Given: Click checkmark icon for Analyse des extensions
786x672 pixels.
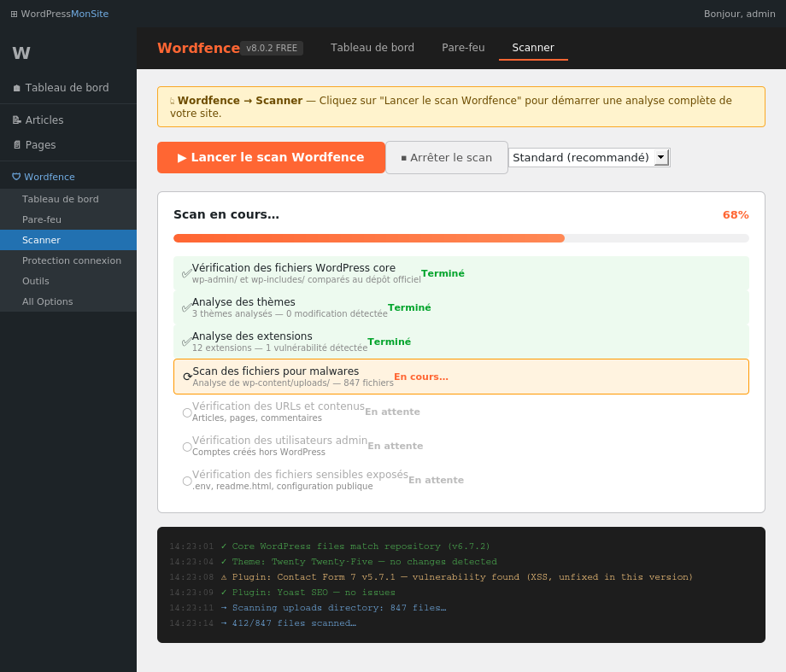Looking at the screenshot, I should [186, 342].
